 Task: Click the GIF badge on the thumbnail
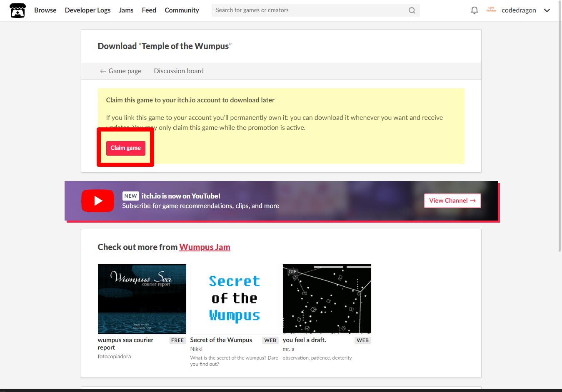[292, 272]
